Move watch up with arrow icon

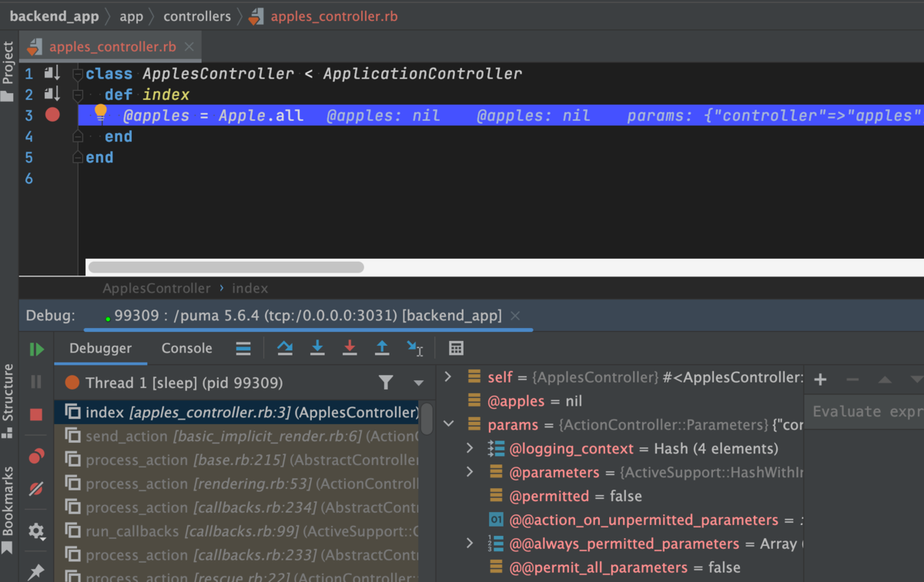(885, 380)
